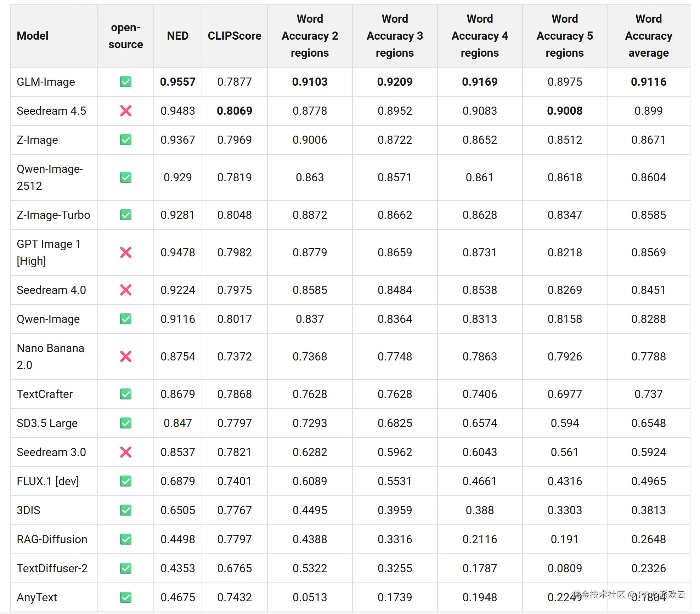
Task: Click the SD3.5 Large model name
Action: click(47, 423)
